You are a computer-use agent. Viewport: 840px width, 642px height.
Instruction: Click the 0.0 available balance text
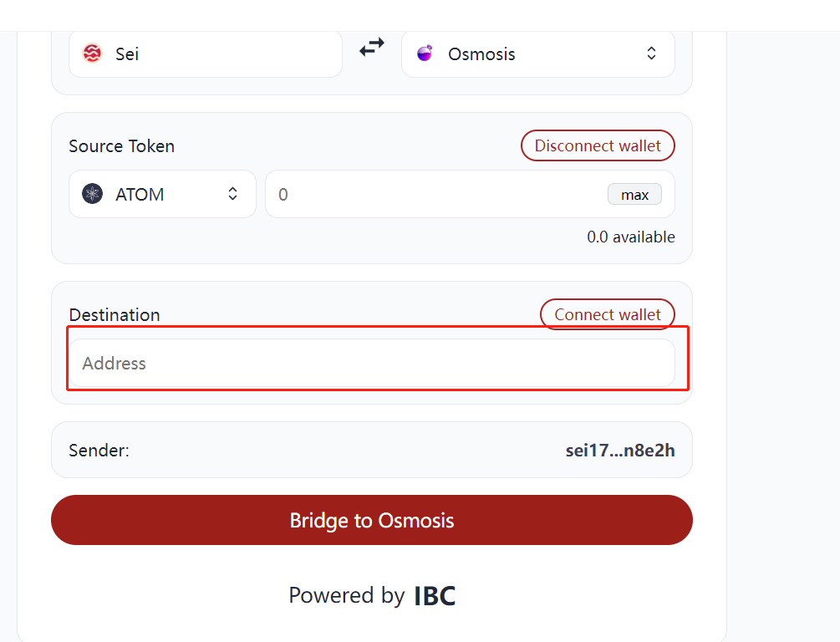[x=631, y=237]
